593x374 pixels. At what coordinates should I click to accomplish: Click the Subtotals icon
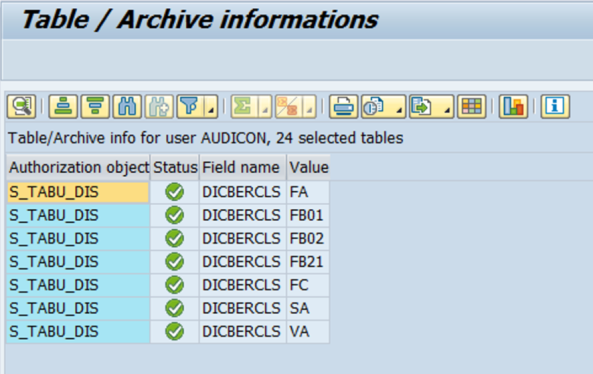click(x=289, y=106)
